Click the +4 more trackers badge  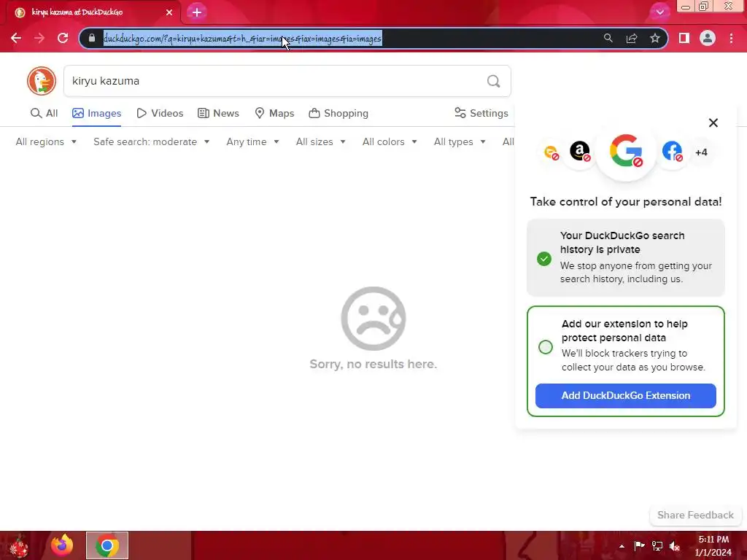(701, 152)
